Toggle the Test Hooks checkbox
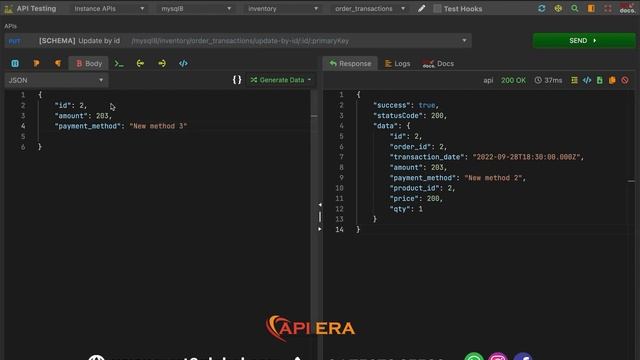The width and height of the screenshot is (640, 360). coord(437,9)
